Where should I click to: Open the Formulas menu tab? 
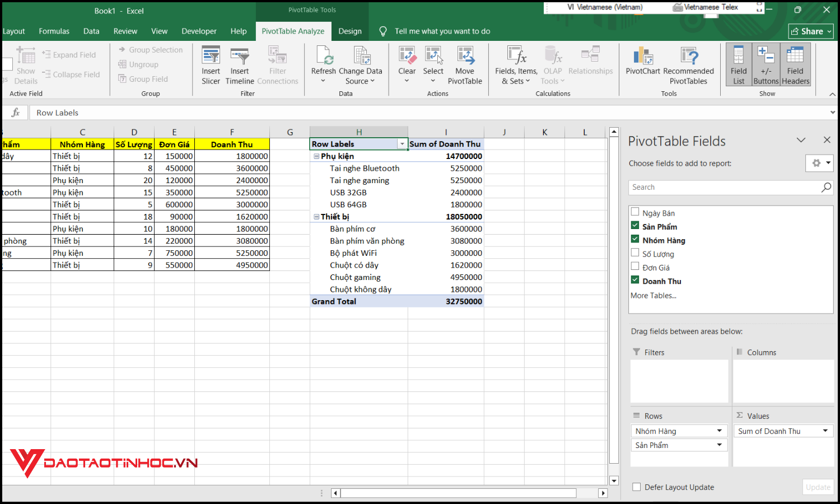coord(54,31)
